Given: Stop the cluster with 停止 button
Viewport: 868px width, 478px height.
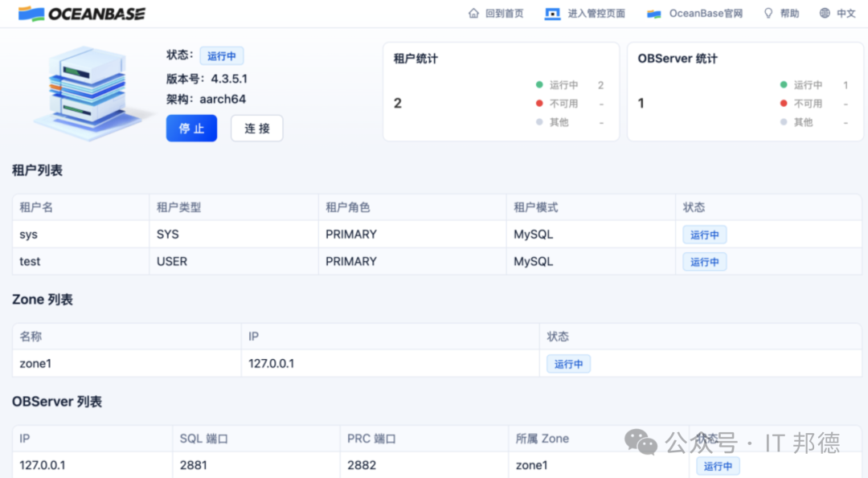Looking at the screenshot, I should tap(191, 129).
